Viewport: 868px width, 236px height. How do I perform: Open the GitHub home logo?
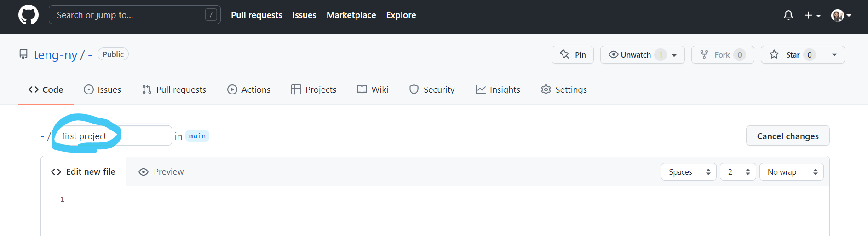coord(29,15)
